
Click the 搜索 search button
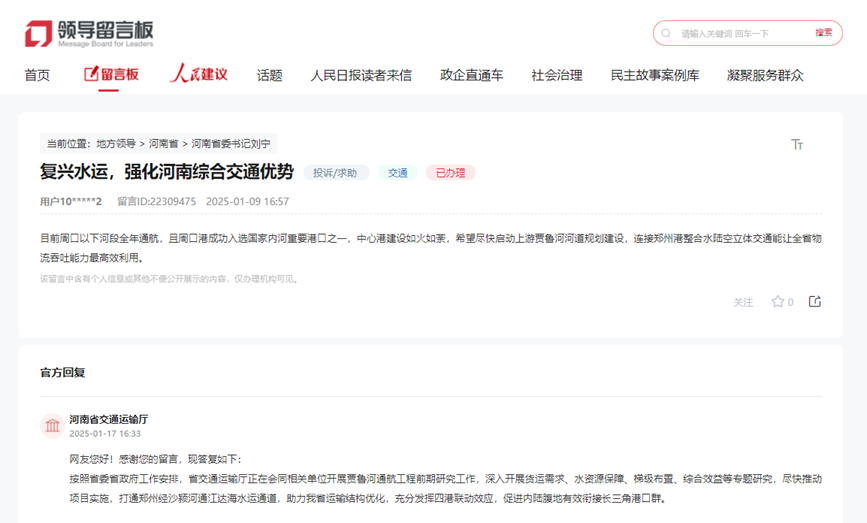click(x=823, y=33)
